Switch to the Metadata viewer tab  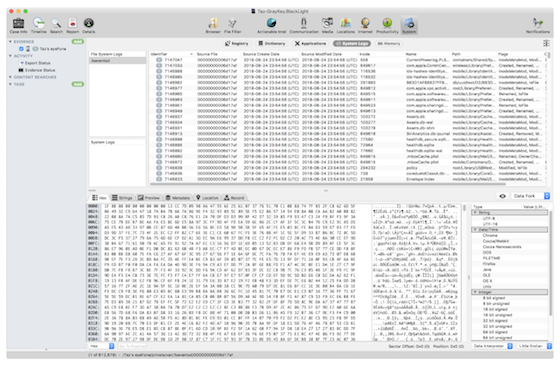click(x=178, y=197)
